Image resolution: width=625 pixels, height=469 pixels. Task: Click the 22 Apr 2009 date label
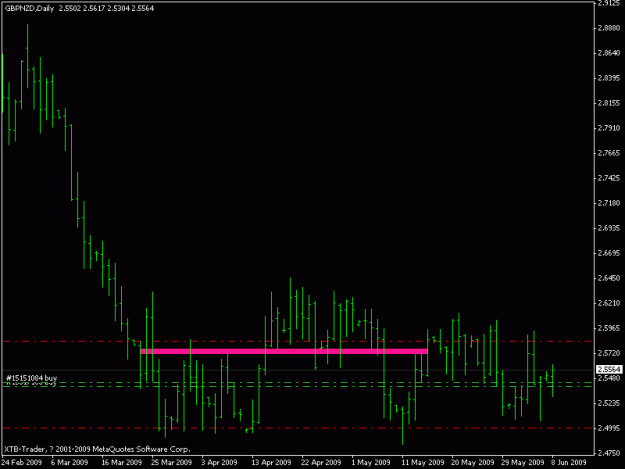click(321, 462)
